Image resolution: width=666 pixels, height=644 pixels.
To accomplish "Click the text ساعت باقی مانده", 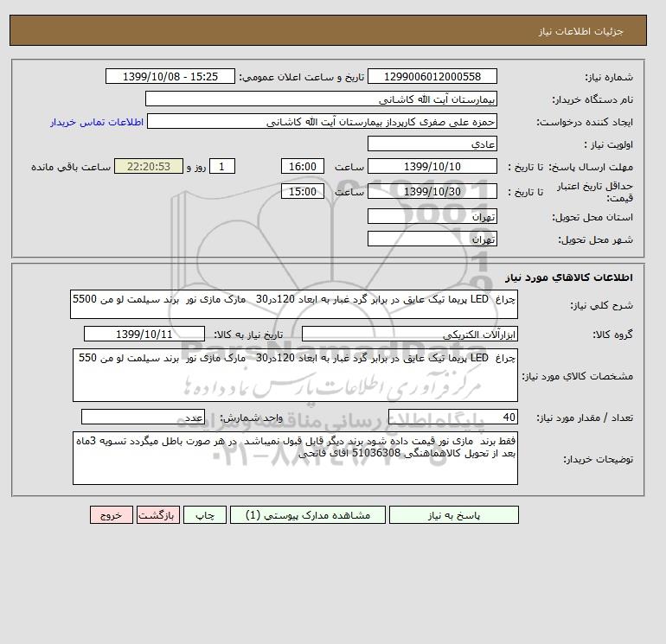I will pyautogui.click(x=71, y=167).
